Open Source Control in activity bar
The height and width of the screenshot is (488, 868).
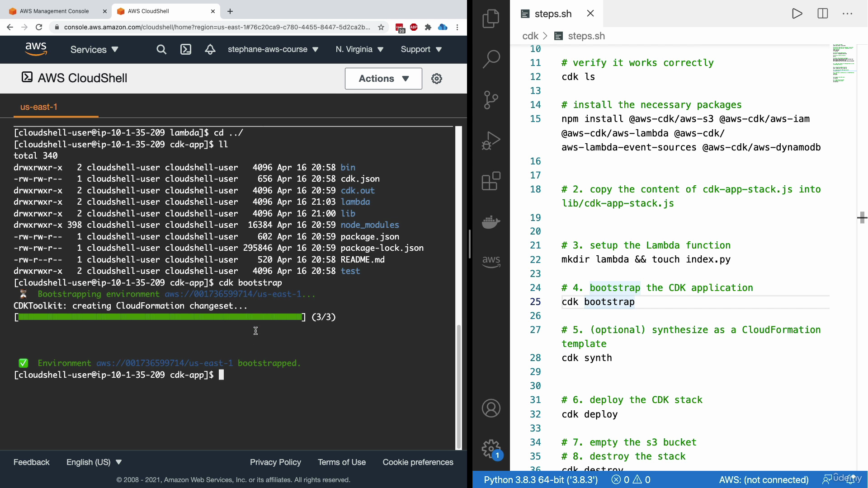[491, 100]
